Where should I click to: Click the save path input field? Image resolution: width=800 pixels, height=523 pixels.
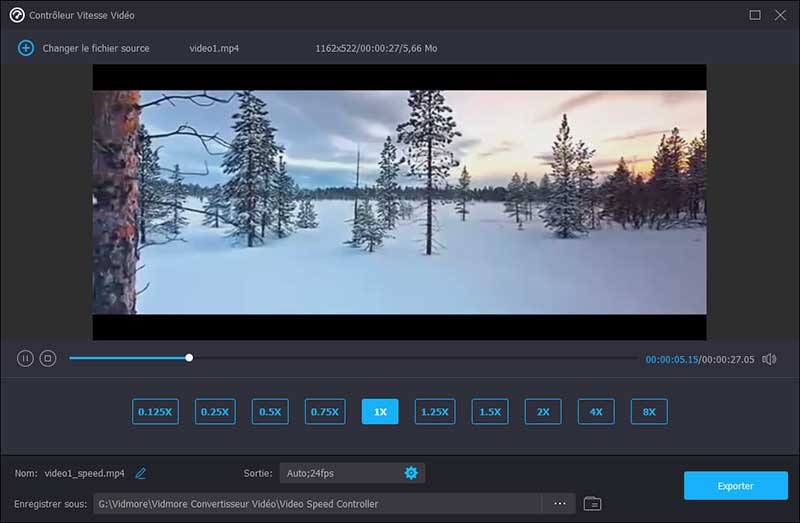318,504
